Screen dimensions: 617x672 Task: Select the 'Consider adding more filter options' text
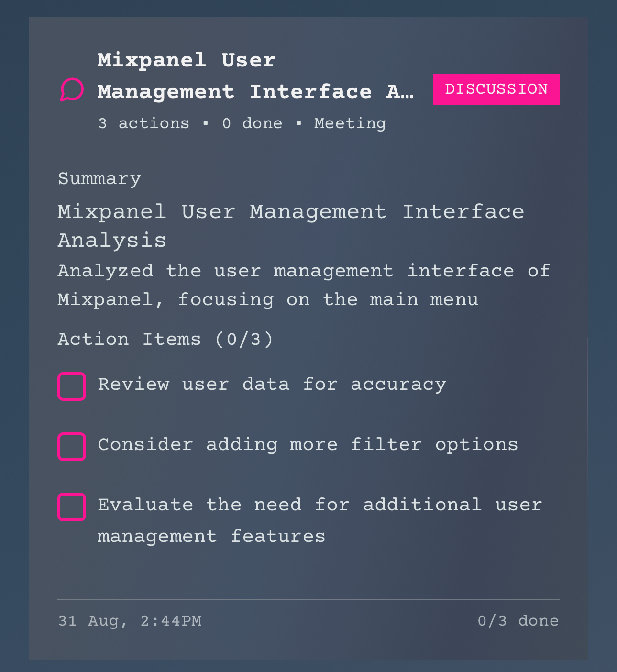tap(308, 445)
